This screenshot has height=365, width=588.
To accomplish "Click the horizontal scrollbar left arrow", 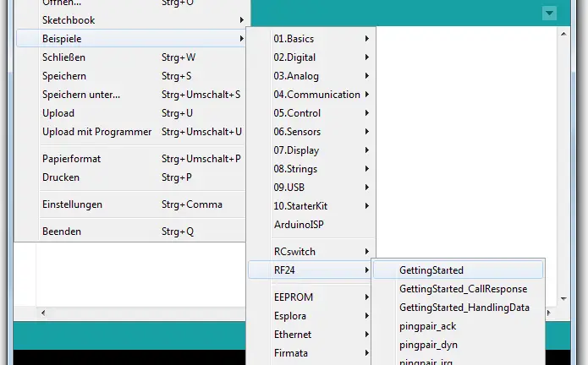I will pos(43,313).
